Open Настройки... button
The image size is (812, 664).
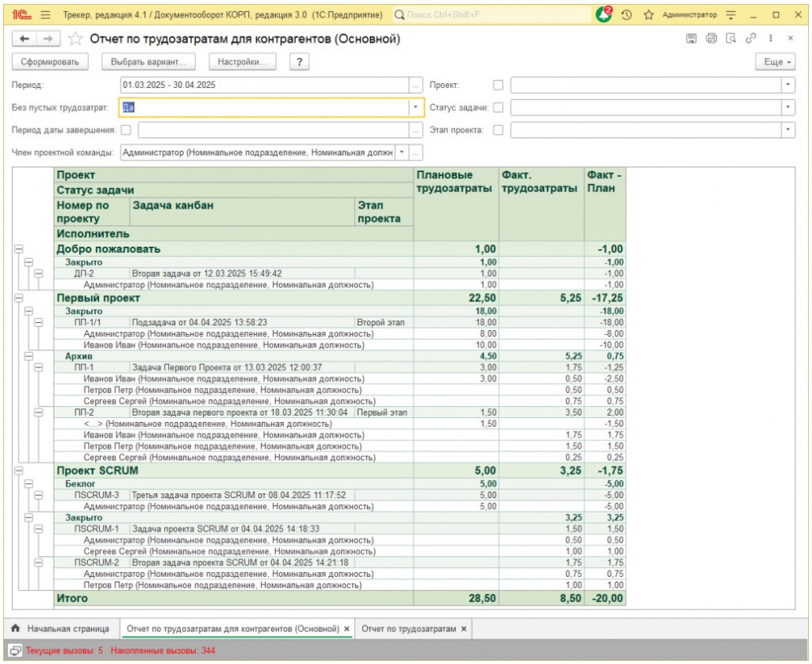pos(242,62)
